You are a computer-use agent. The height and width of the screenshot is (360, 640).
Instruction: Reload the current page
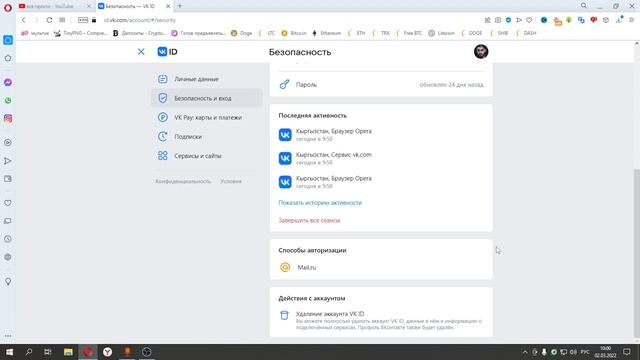[49, 20]
